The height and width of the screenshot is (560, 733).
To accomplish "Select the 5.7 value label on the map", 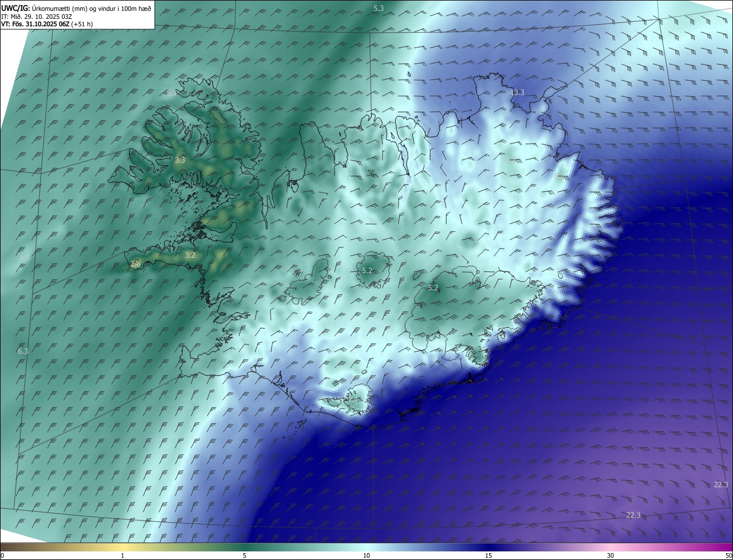I will [x=297, y=274].
